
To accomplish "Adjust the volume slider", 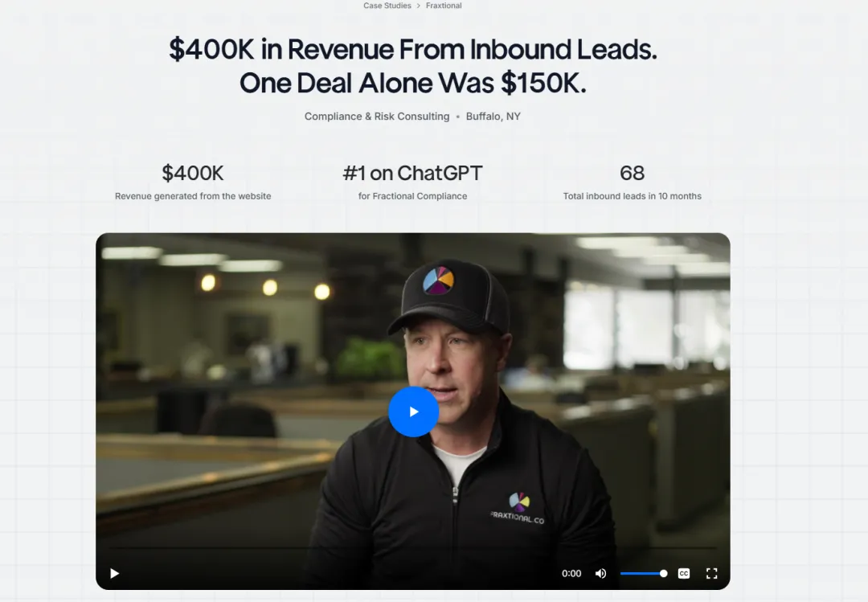I will pos(643,573).
